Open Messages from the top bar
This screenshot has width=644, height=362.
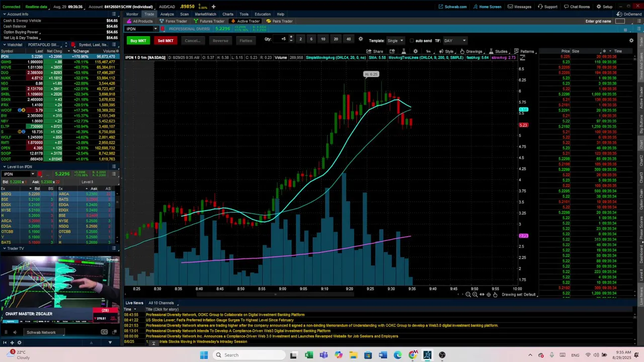[520, 7]
